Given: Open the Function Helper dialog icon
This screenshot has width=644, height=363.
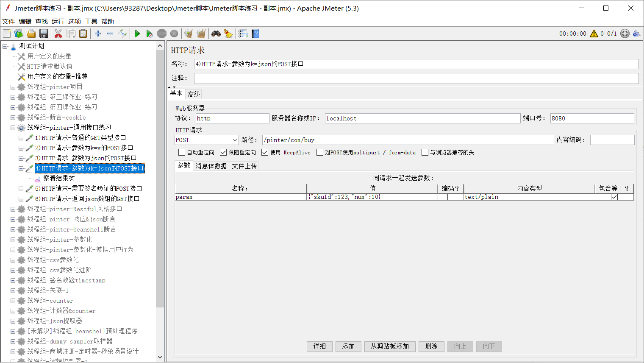Looking at the screenshot, I should click(243, 34).
